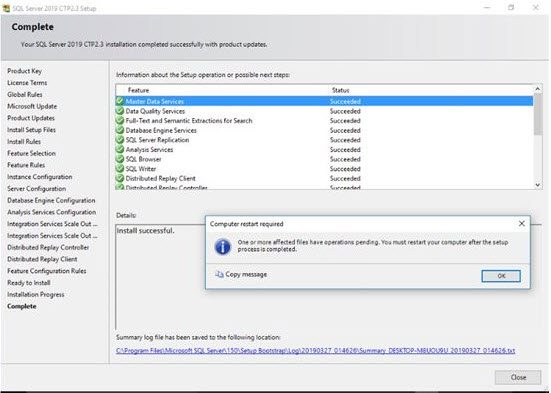Click Database Engine Configuration step in sidebar
The image size is (551, 393).
[x=51, y=200]
